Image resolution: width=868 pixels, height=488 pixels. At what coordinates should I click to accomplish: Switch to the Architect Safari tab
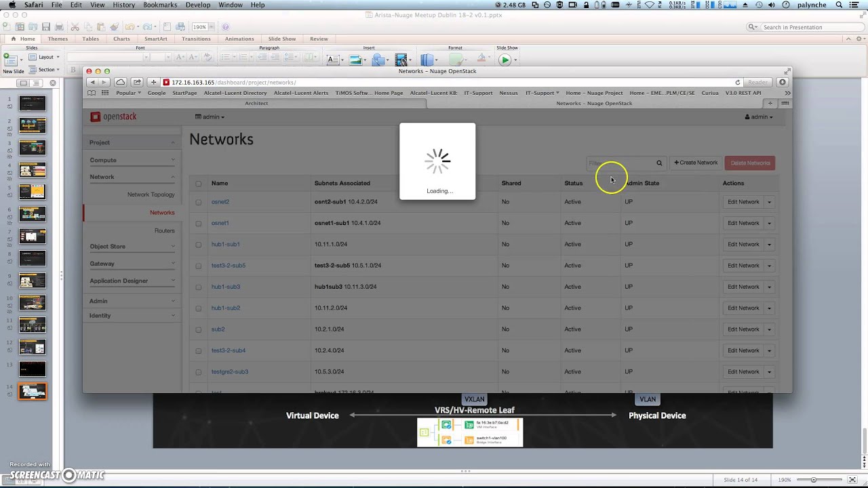pyautogui.click(x=256, y=103)
